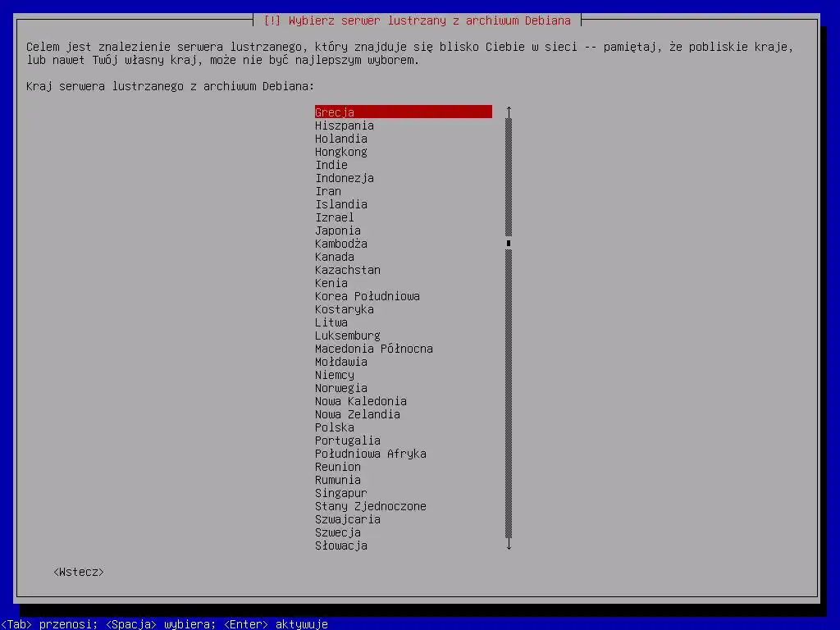Choose Słowacja at the list bottom
Screen dimensions: 840x630
click(x=404, y=546)
